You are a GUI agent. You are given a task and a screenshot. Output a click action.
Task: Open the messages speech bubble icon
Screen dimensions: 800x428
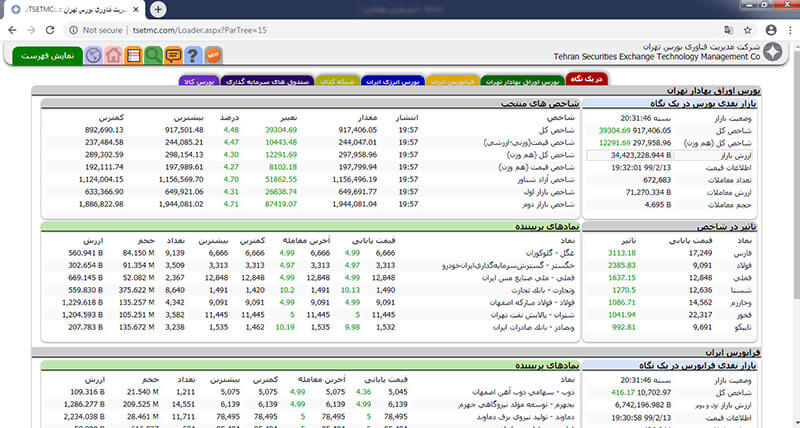click(x=173, y=55)
